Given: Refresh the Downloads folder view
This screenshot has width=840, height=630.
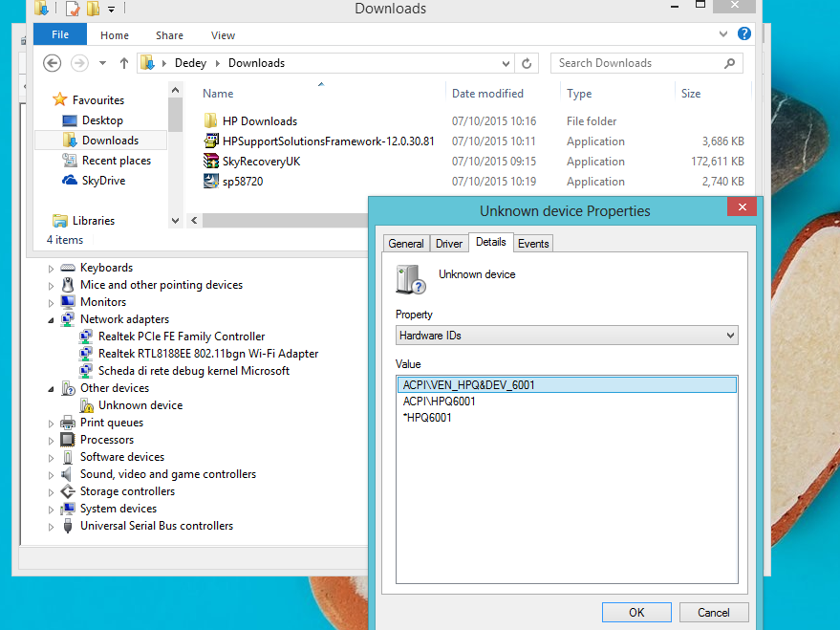Looking at the screenshot, I should [527, 63].
